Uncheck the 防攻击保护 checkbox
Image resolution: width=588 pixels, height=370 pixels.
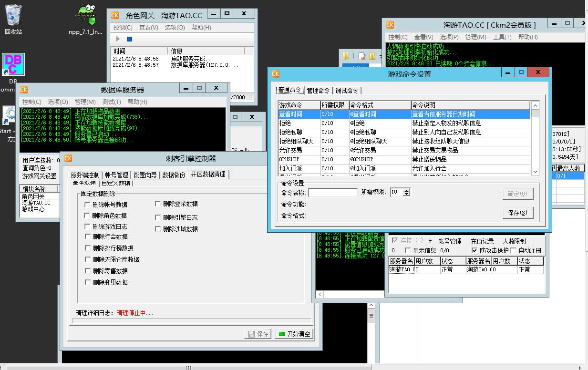tap(474, 250)
